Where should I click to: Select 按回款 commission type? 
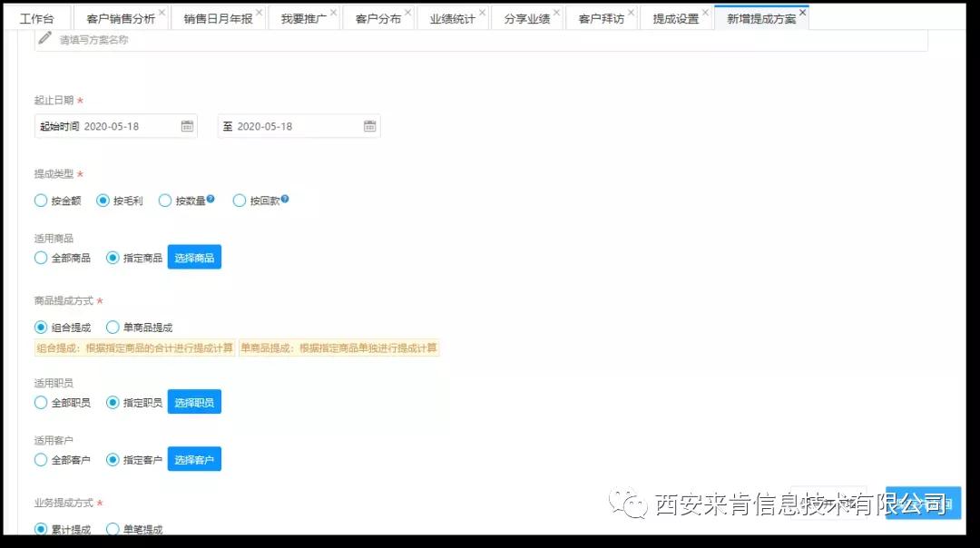point(240,201)
